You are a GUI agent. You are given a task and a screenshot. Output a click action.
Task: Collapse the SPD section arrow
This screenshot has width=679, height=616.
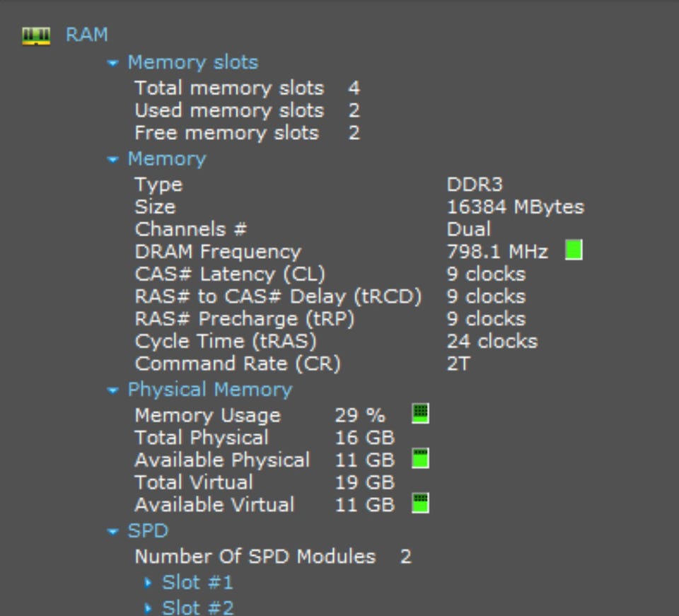click(112, 532)
